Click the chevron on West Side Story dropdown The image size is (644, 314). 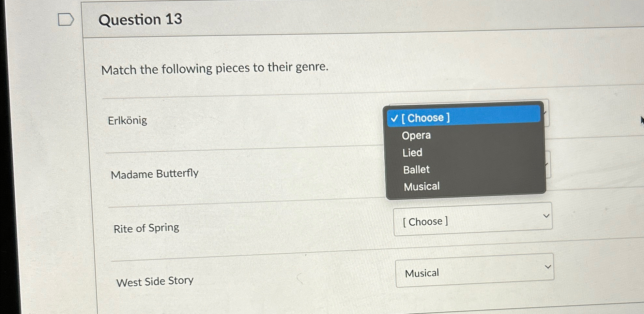[x=548, y=266]
